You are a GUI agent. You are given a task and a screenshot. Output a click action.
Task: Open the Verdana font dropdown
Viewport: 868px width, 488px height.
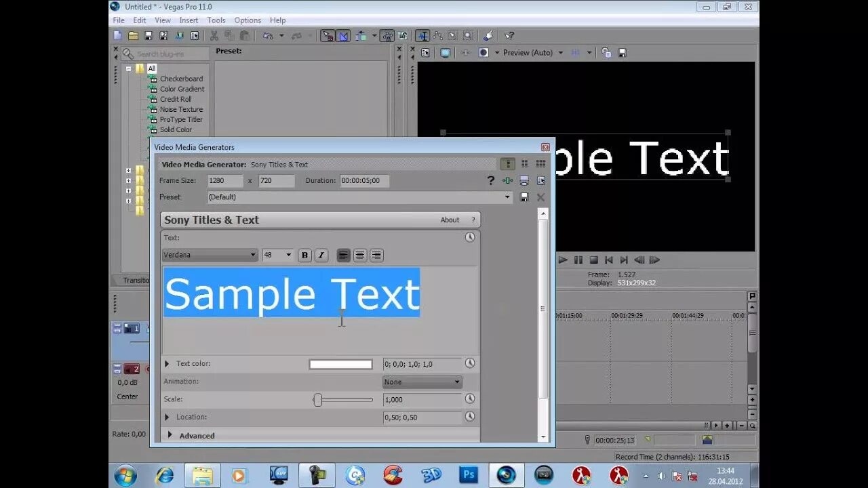click(x=252, y=255)
